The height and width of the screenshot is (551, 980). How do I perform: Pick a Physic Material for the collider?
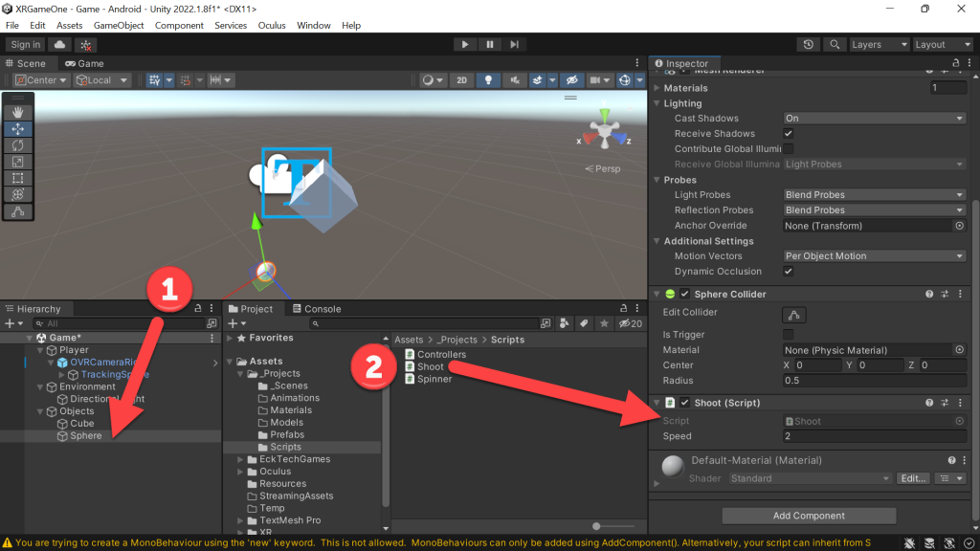(x=959, y=350)
